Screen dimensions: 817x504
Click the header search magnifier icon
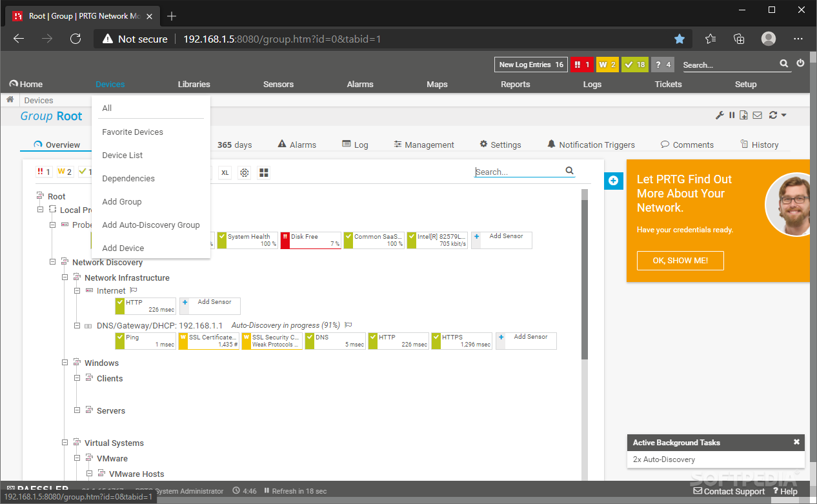pos(783,64)
